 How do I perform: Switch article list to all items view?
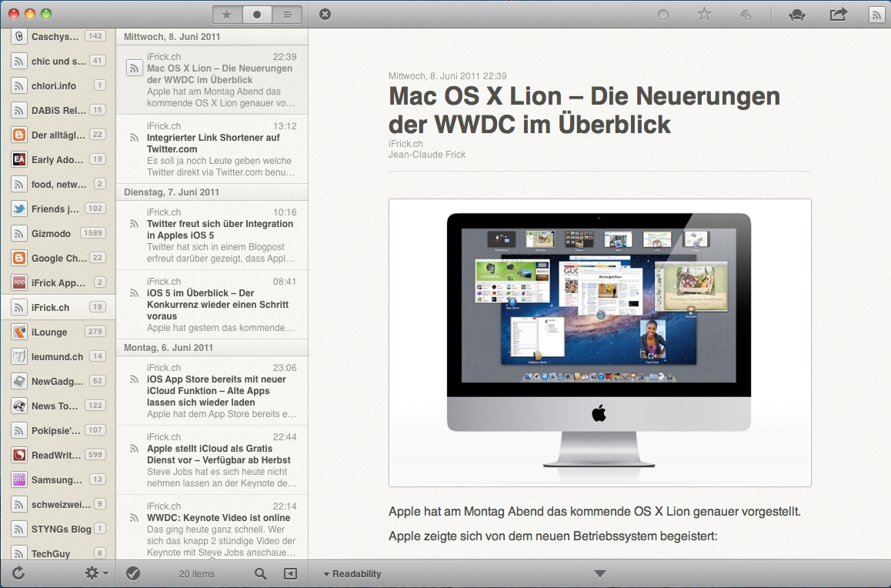coord(287,15)
